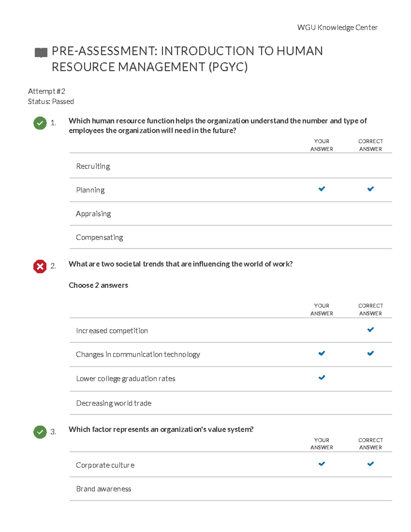The width and height of the screenshot is (411, 532).
Task: Select the Recruiting answer option
Action: [x=93, y=166]
